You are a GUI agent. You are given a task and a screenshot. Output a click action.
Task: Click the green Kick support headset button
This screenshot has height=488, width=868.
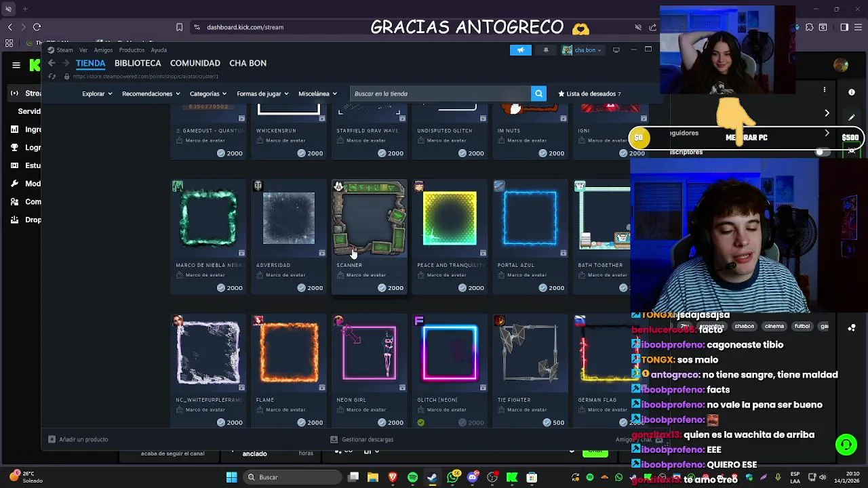pos(846,445)
